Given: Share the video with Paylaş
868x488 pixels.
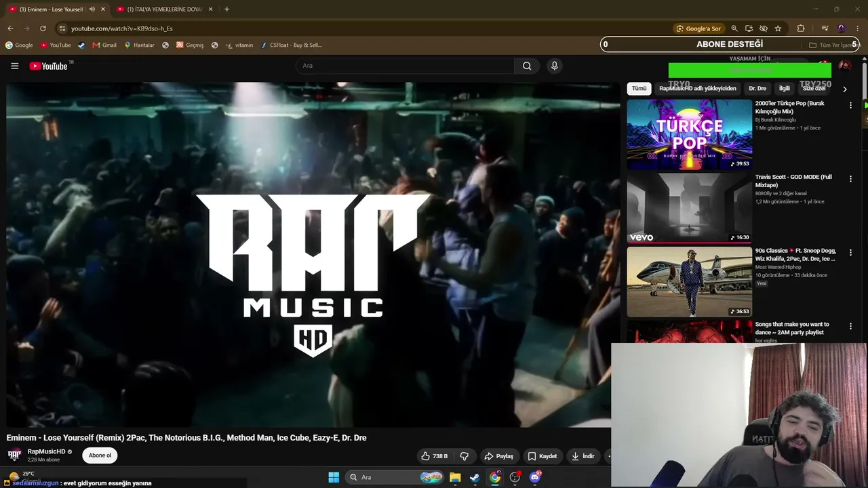Looking at the screenshot, I should click(x=498, y=456).
